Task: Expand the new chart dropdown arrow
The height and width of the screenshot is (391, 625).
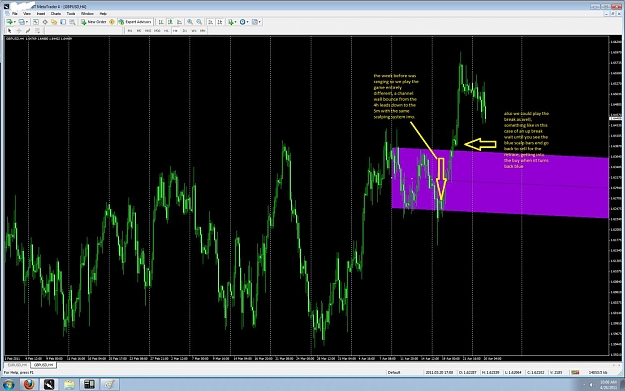Action: coord(15,22)
